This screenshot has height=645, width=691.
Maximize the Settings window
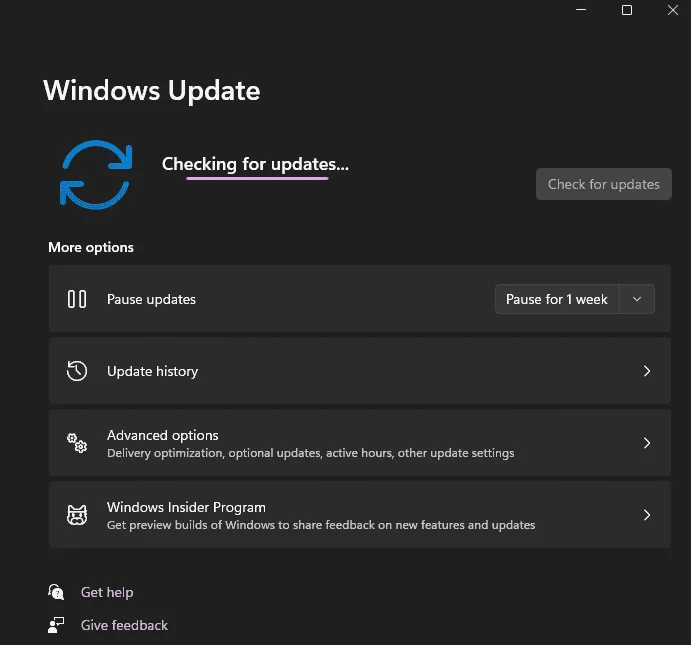627,10
